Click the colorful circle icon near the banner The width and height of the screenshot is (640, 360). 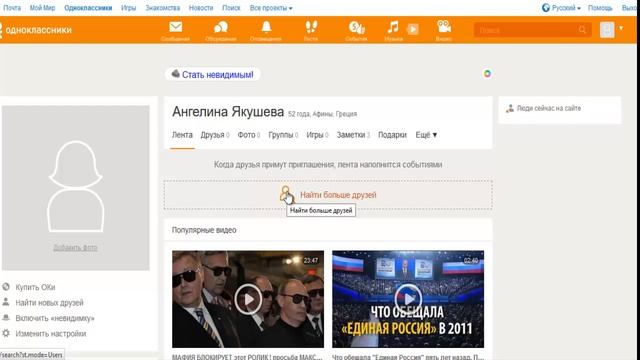487,74
